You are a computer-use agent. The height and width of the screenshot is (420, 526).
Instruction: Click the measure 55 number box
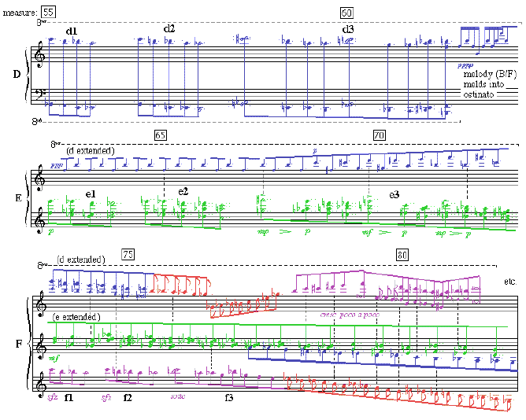[x=48, y=12]
